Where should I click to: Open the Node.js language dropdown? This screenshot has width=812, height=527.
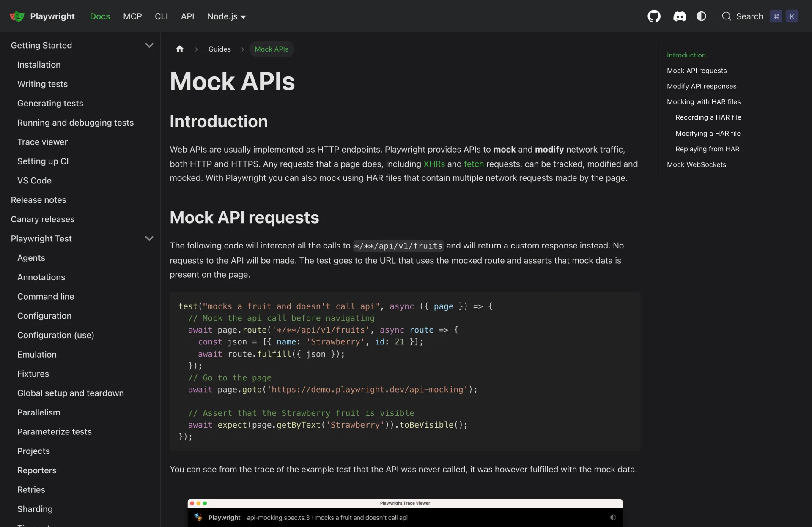point(227,16)
